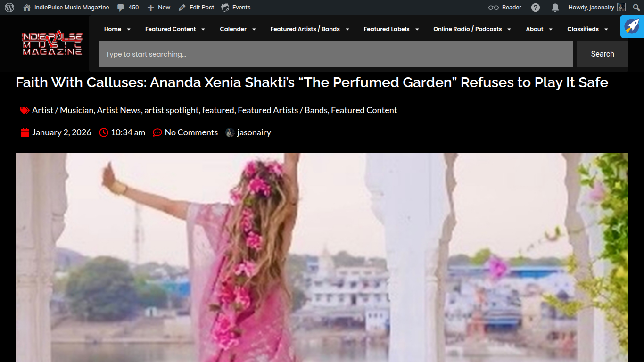The height and width of the screenshot is (362, 644).
Task: Click the No Comments link
Action: tap(191, 132)
